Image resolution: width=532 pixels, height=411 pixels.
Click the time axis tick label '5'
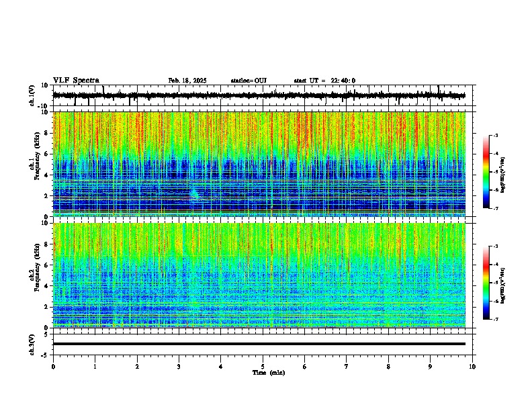pyautogui.click(x=263, y=367)
